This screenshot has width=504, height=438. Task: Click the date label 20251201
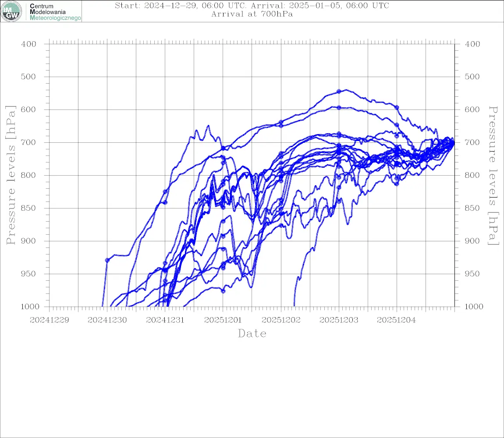point(223,320)
